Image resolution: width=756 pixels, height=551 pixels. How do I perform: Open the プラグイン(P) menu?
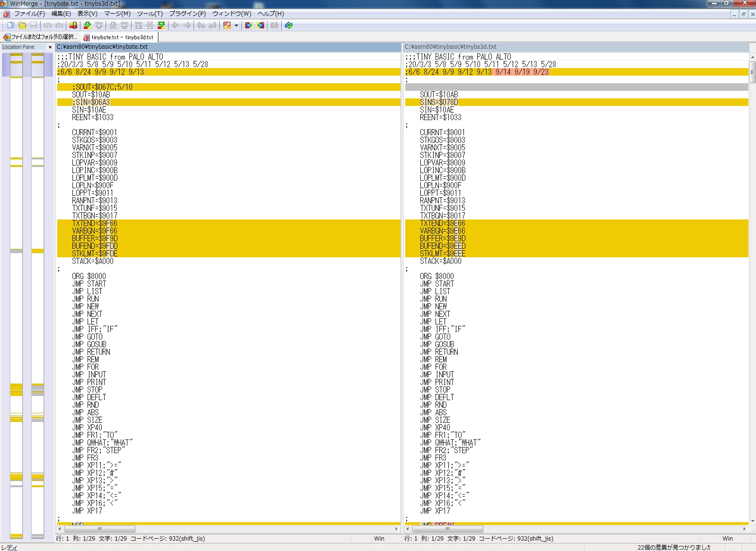pyautogui.click(x=187, y=14)
